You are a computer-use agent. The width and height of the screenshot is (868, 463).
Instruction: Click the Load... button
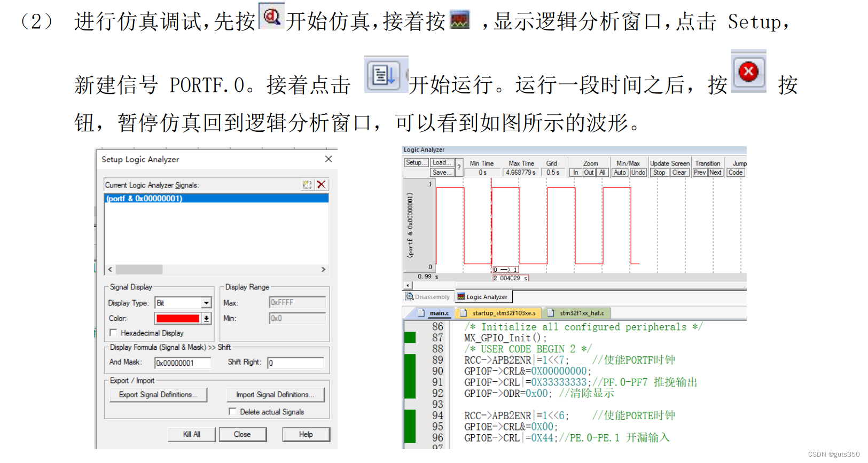[x=442, y=162]
